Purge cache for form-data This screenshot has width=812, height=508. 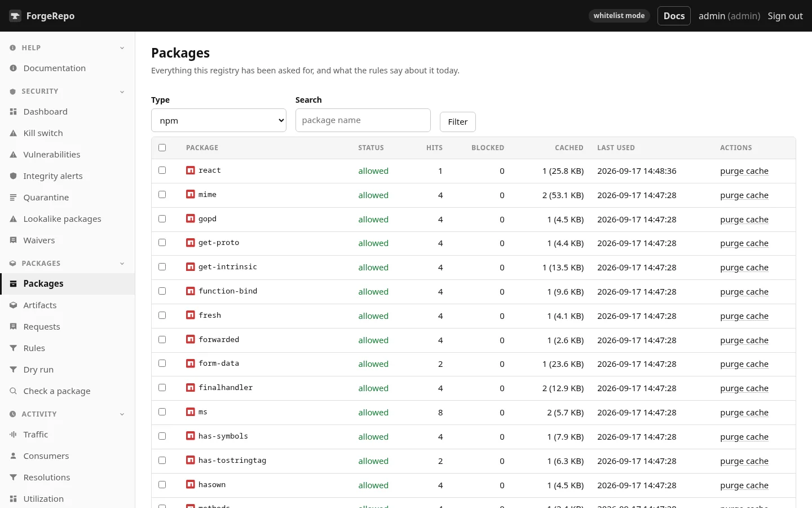tap(744, 364)
